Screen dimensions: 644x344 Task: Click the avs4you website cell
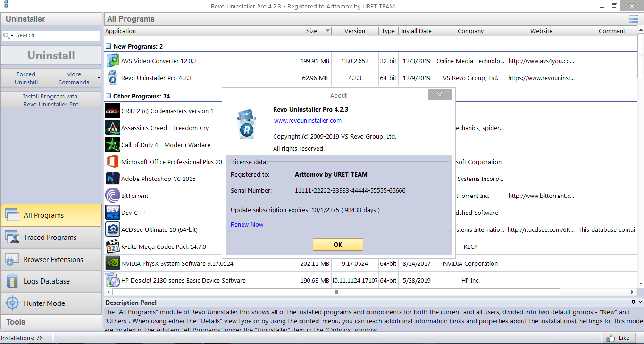click(541, 61)
